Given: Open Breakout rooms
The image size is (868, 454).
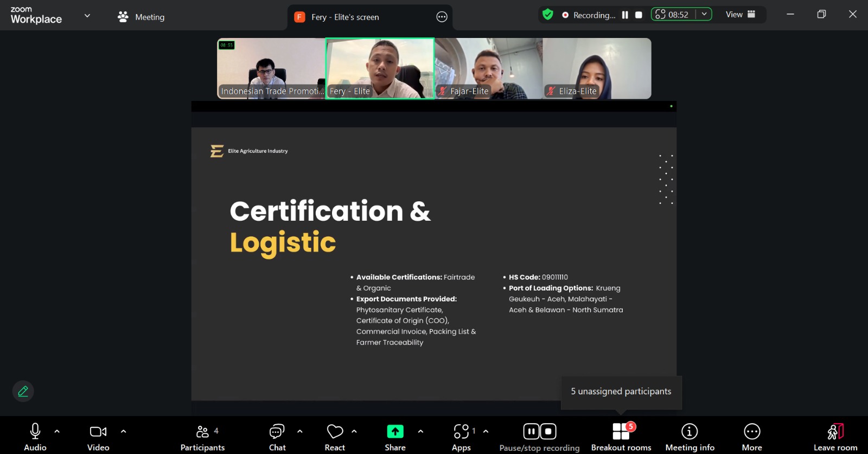Looking at the screenshot, I should pos(621,437).
